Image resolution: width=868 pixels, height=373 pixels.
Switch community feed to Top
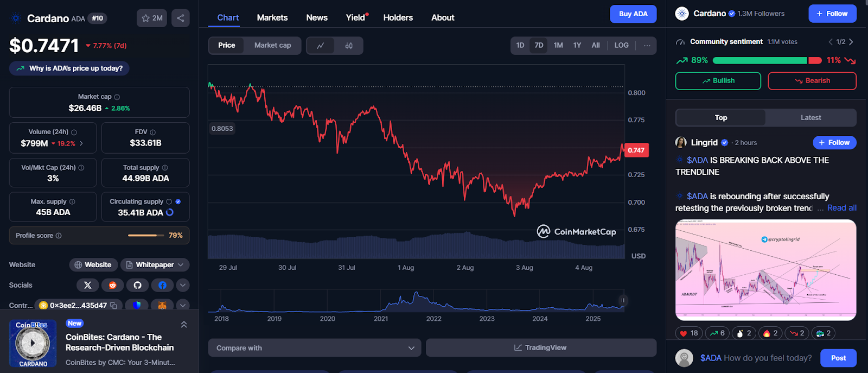(721, 118)
